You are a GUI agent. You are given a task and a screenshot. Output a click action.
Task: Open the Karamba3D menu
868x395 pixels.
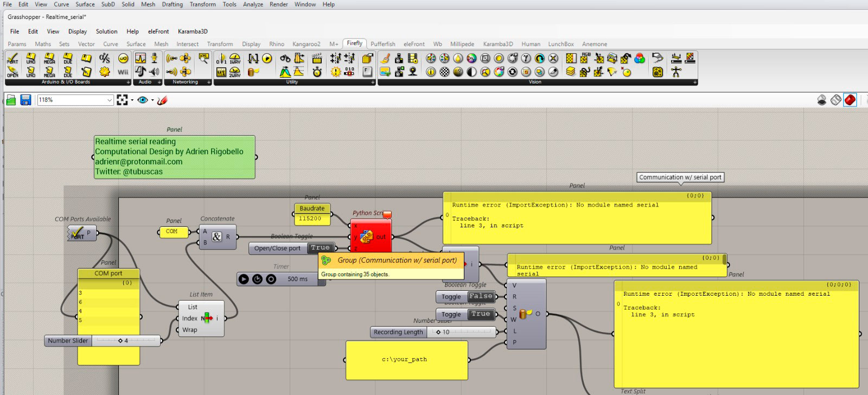click(193, 31)
